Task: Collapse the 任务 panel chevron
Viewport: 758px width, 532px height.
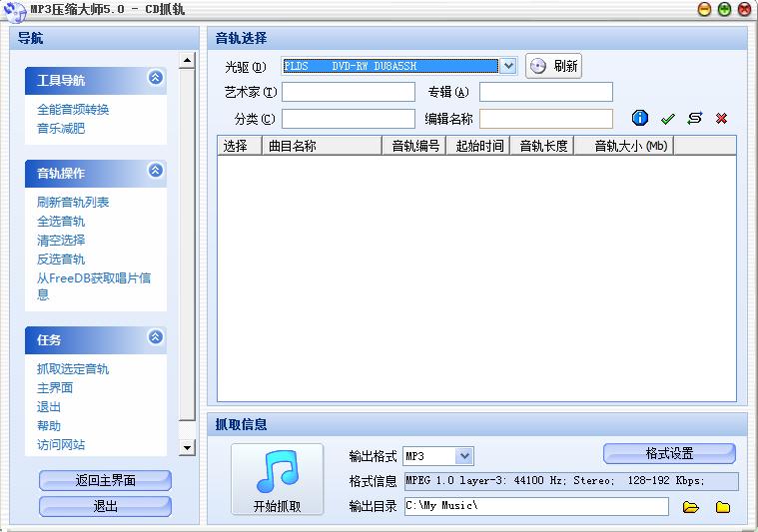Action: [155, 336]
